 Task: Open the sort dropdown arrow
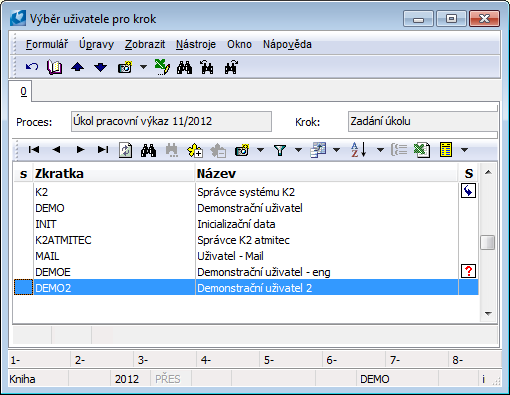click(380, 150)
